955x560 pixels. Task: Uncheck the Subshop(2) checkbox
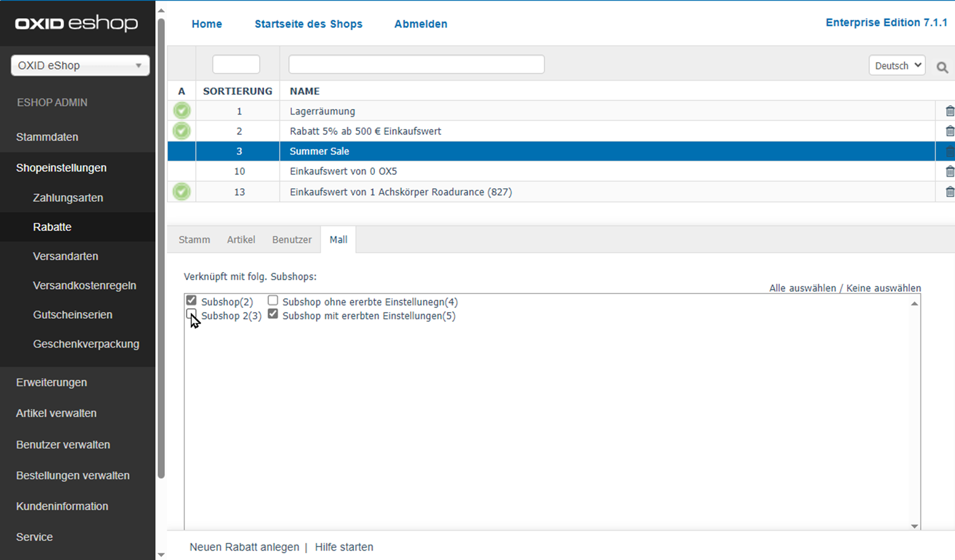[191, 301]
